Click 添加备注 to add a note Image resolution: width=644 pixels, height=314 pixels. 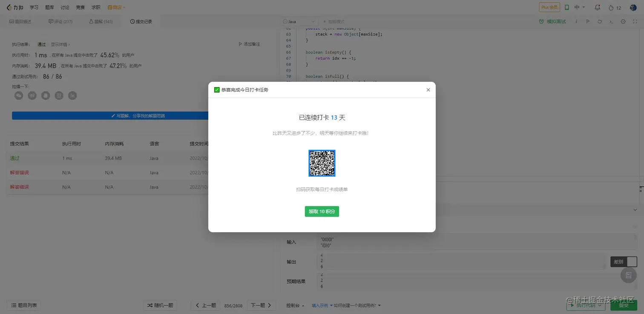[249, 44]
